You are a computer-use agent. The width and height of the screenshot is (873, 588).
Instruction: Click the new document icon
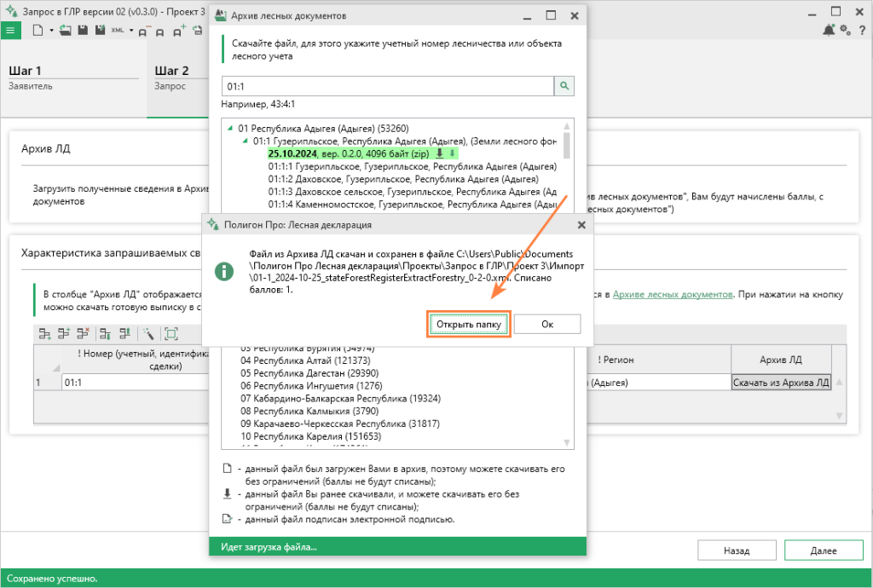tap(38, 30)
